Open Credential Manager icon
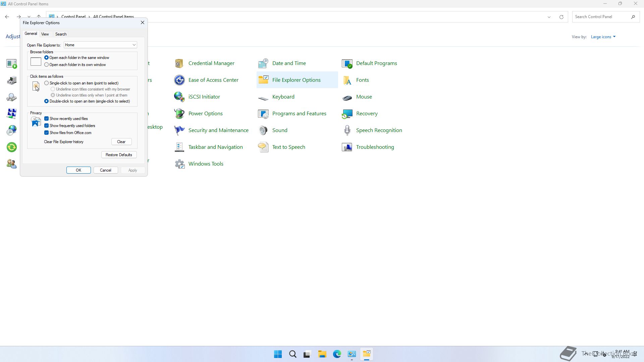Image resolution: width=644 pixels, height=362 pixels. pyautogui.click(x=179, y=63)
